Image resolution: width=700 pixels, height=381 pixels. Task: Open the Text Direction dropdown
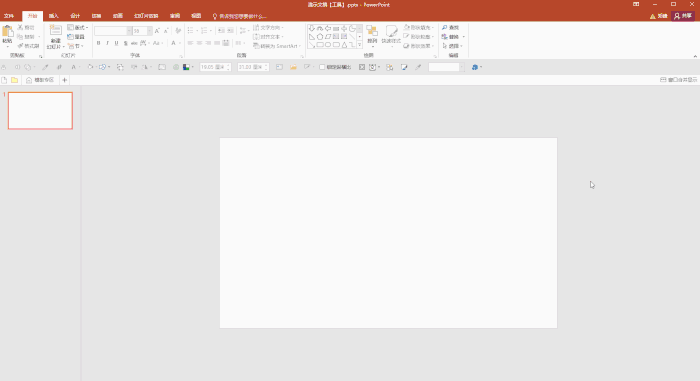pos(268,28)
